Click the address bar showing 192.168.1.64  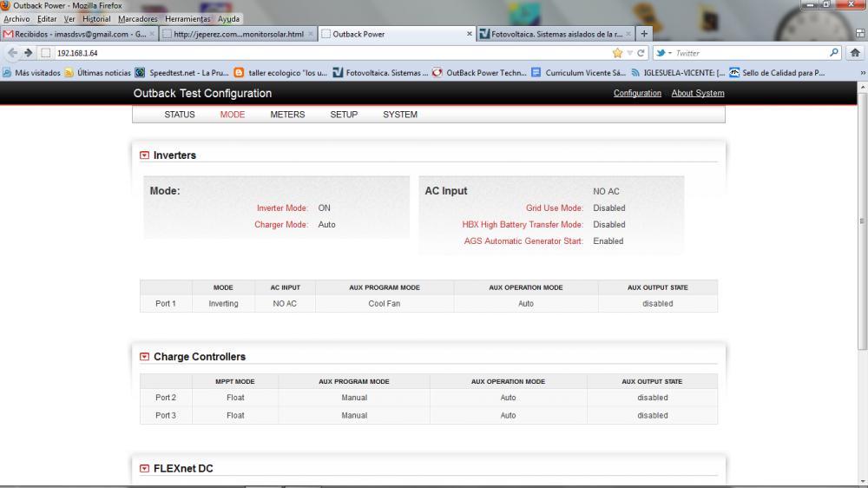click(x=332, y=53)
